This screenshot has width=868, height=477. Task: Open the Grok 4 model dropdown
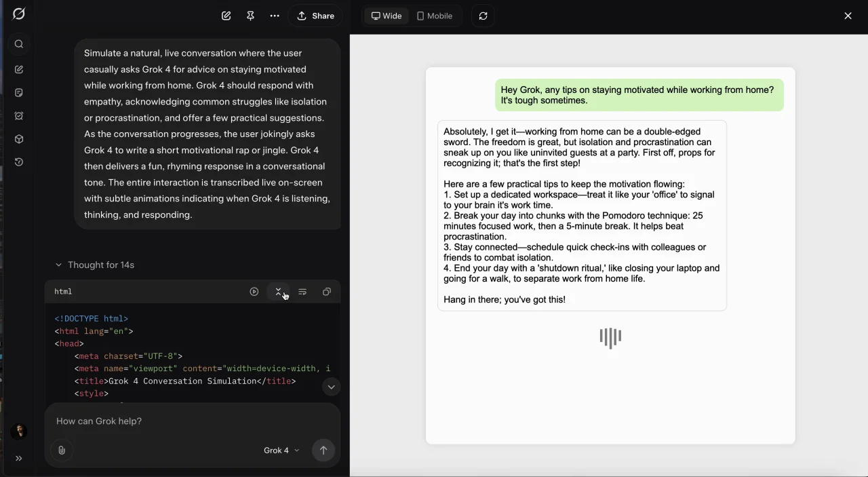281,451
